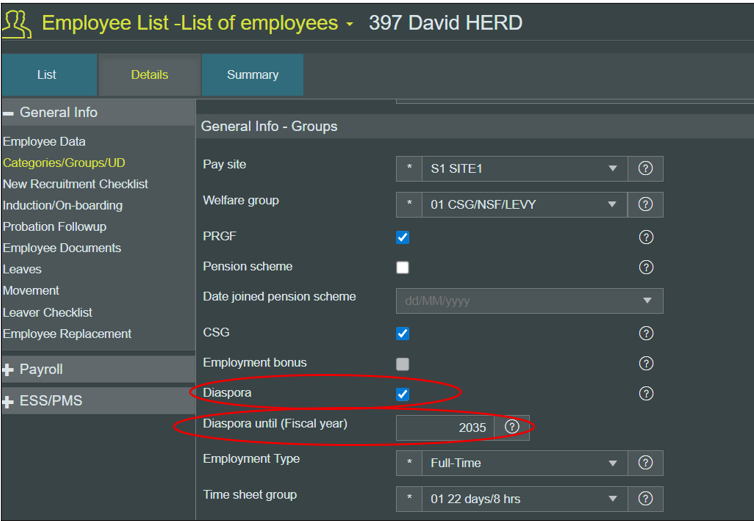Click the help icon next to Employment Type
Viewport: 754px width, 521px height.
(x=645, y=463)
